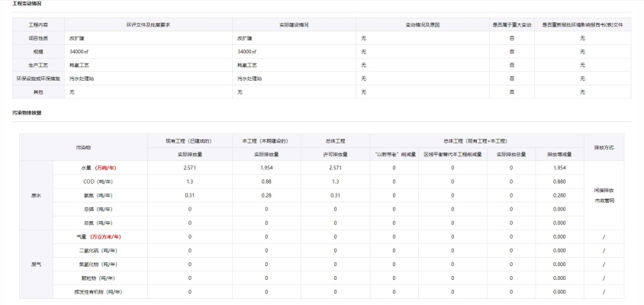644x305 pixels.
Task: Click the 间接排放 discharge method cell
Action: (604, 189)
